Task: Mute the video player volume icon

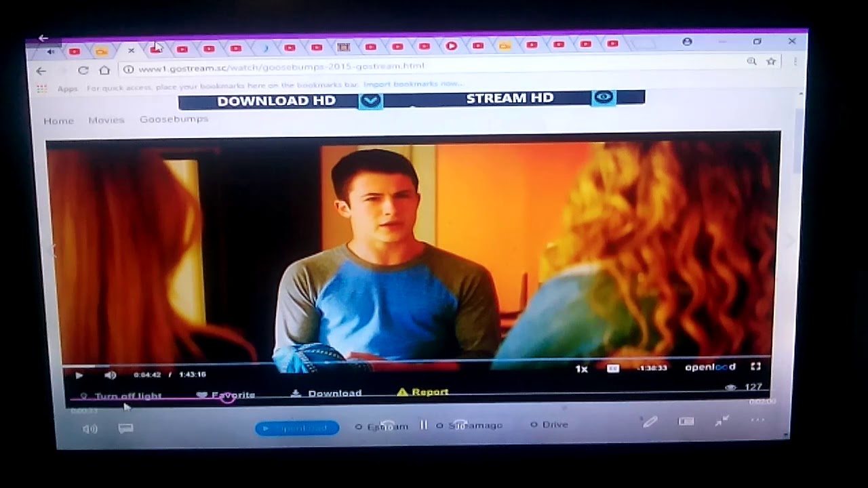Action: (x=110, y=375)
